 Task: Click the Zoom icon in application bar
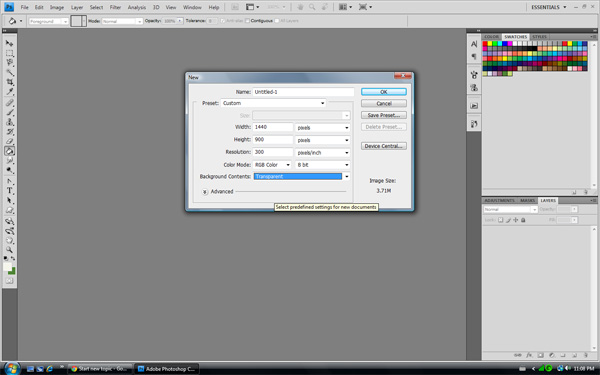click(x=312, y=7)
